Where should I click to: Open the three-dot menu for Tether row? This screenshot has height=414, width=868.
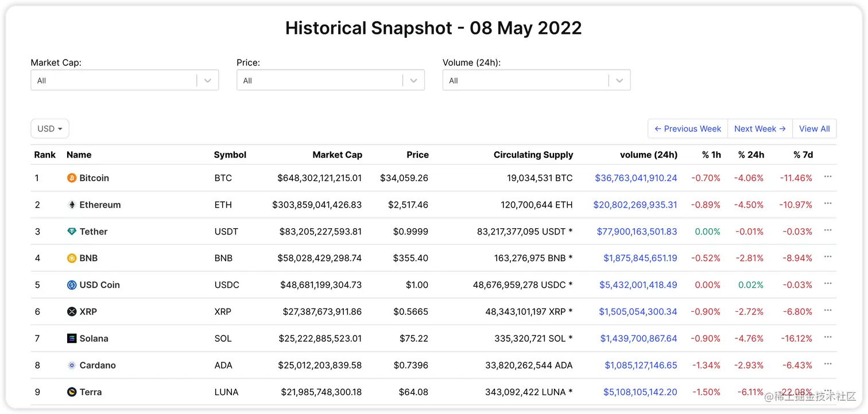[x=828, y=230]
